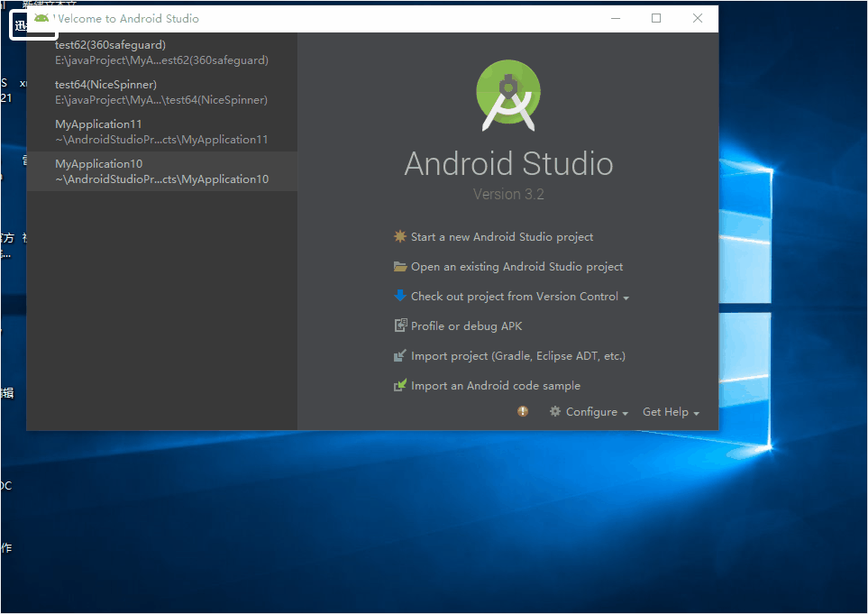
Task: Open recent project MyApplication11
Action: pos(161,132)
